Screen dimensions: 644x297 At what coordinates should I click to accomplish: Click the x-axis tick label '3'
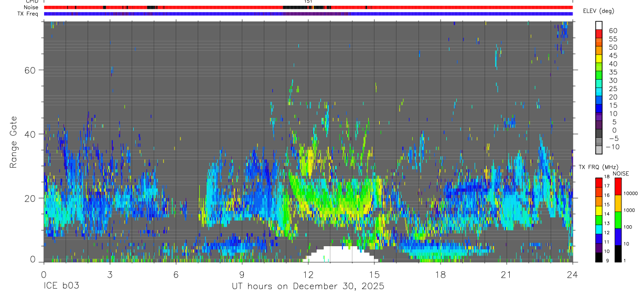(110, 276)
